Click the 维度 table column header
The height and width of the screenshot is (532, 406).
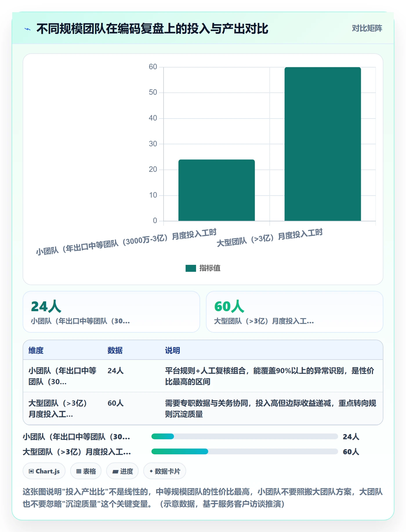[36, 350]
